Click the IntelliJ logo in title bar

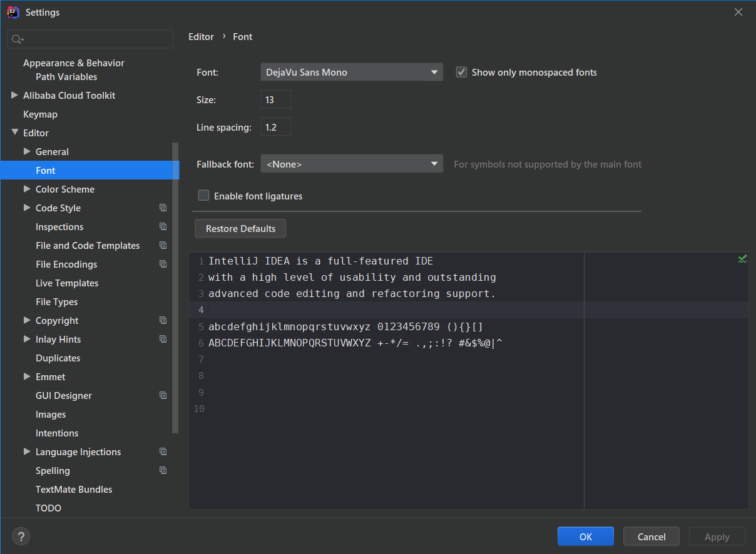pos(13,12)
